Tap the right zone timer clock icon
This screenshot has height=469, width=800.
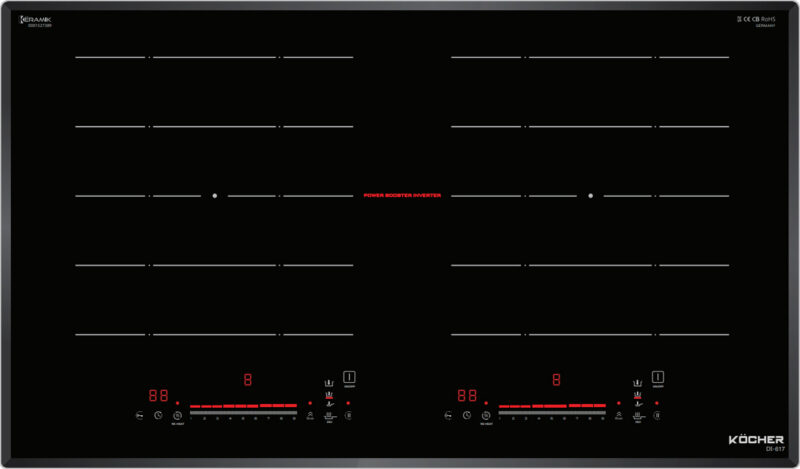467,415
